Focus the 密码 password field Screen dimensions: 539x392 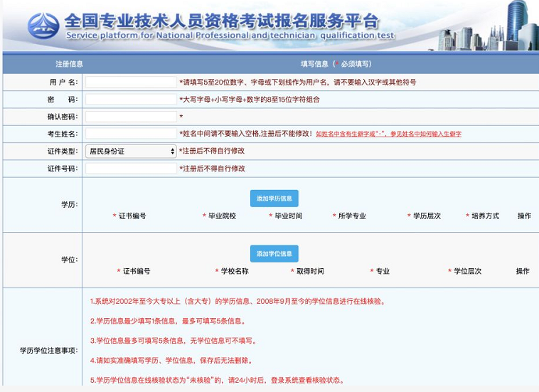pyautogui.click(x=131, y=99)
